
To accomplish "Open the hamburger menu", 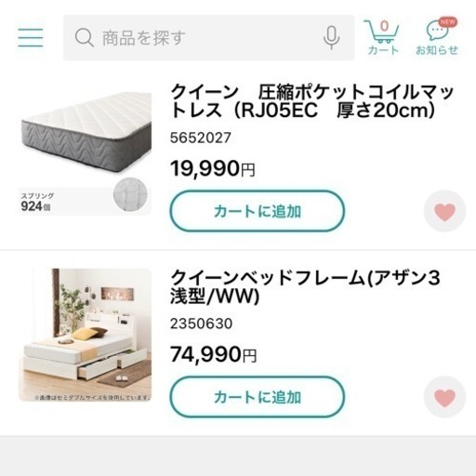I will pos(31,37).
